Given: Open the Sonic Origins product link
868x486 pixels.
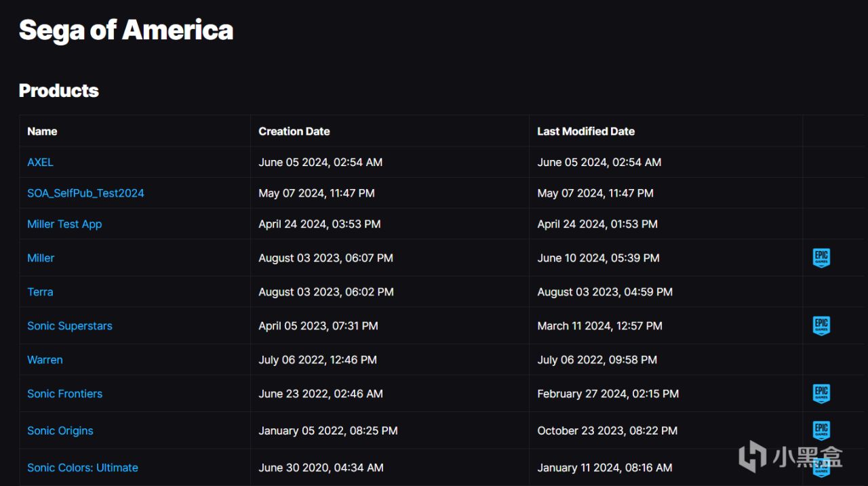Looking at the screenshot, I should click(x=60, y=430).
